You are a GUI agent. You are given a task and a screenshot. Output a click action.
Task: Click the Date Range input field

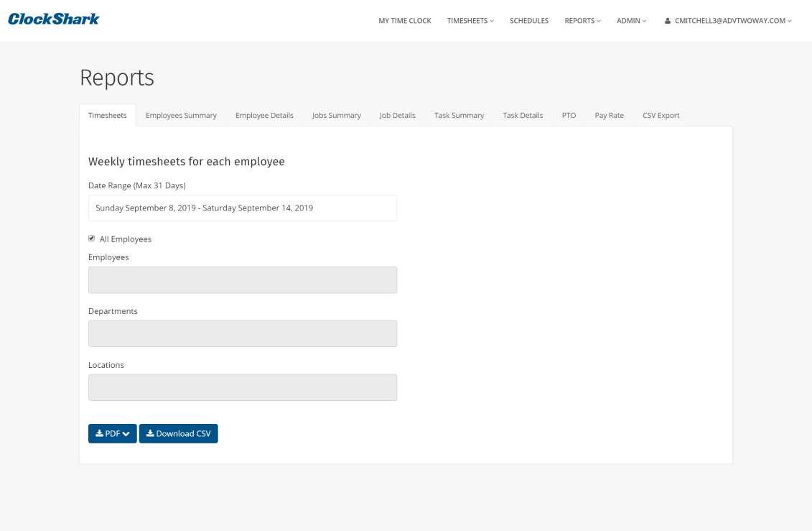[x=242, y=208]
